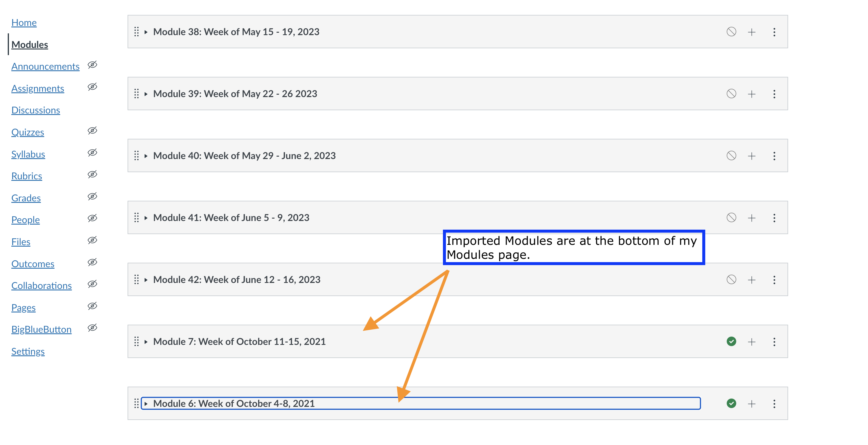The image size is (868, 445).
Task: Toggle the publish status icon for Module 40
Action: (731, 155)
